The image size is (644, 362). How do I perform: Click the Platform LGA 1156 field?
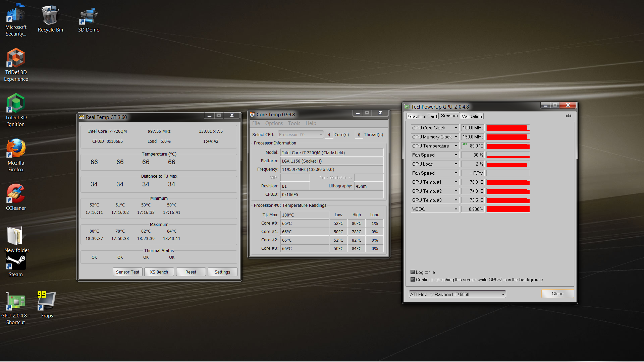(x=332, y=161)
